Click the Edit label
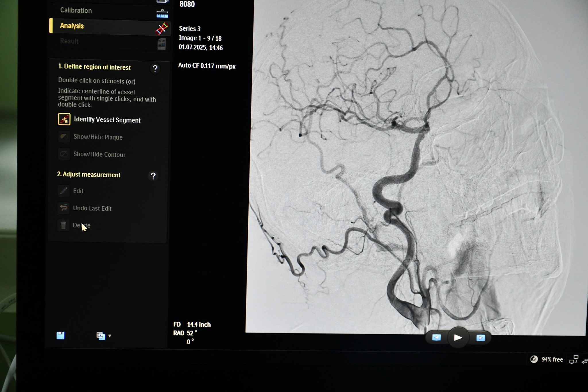Viewport: 588px width, 392px height. coord(78,191)
